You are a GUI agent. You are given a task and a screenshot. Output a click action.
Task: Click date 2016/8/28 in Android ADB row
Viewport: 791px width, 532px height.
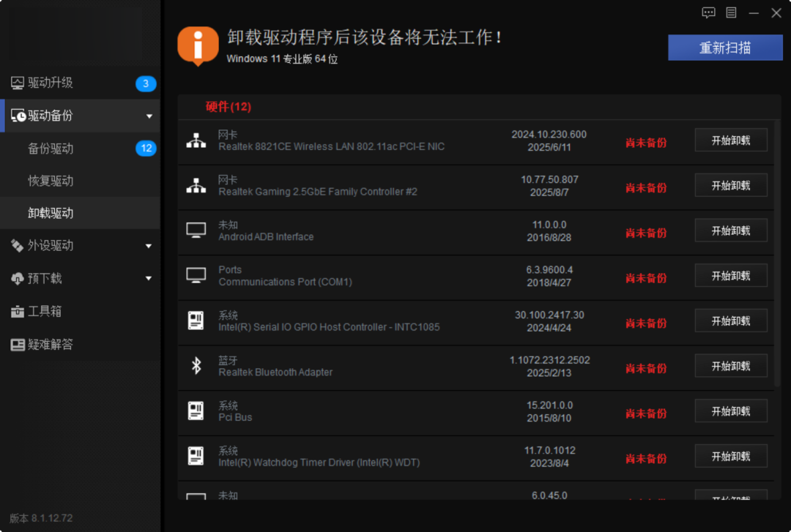click(549, 238)
